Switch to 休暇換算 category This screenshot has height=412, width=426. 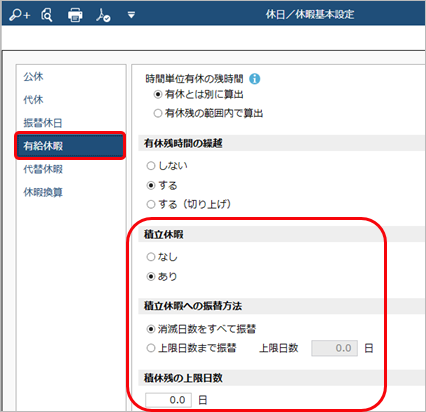coord(43,192)
